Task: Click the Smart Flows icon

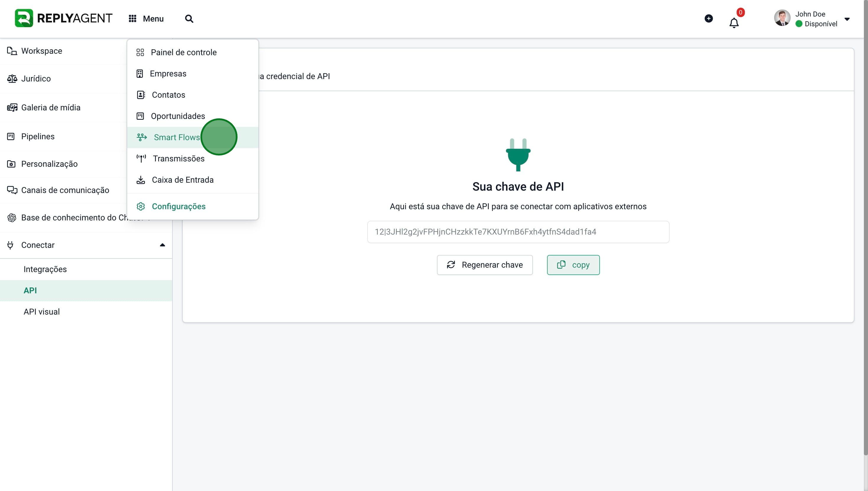Action: pyautogui.click(x=142, y=137)
